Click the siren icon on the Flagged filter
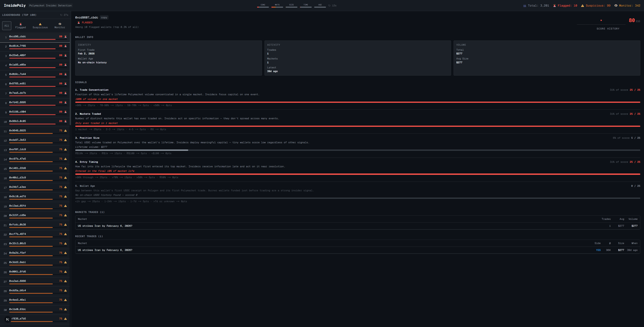 [20, 24]
